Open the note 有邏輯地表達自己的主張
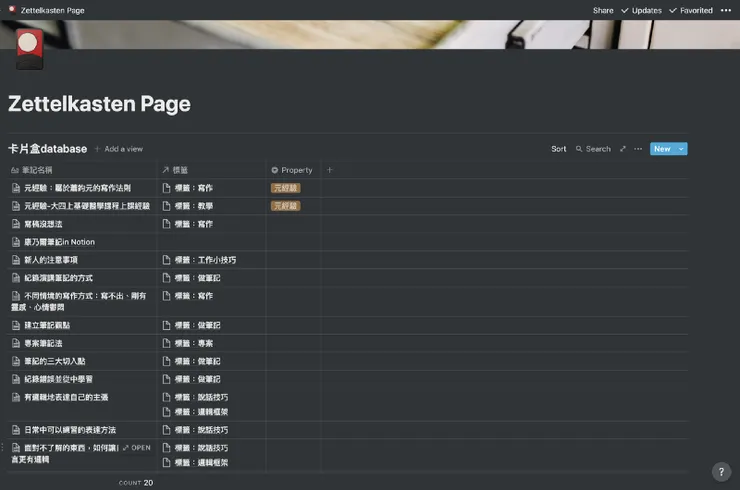The height and width of the screenshot is (490, 740). (x=66, y=397)
